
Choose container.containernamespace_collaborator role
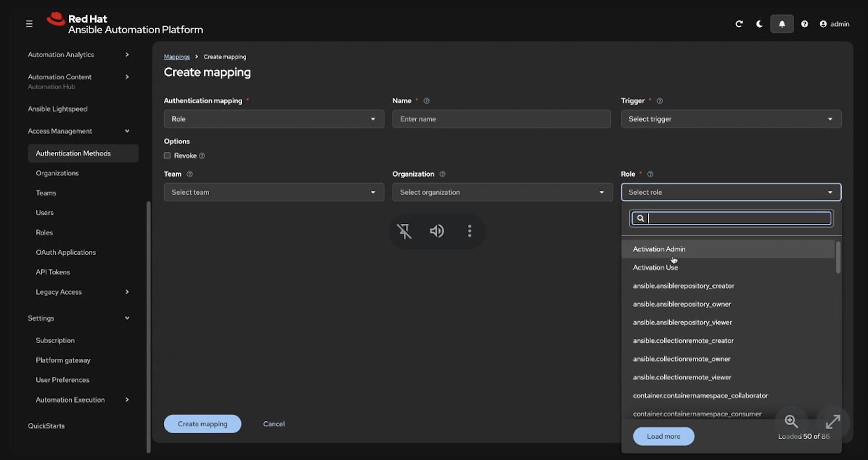(728, 395)
